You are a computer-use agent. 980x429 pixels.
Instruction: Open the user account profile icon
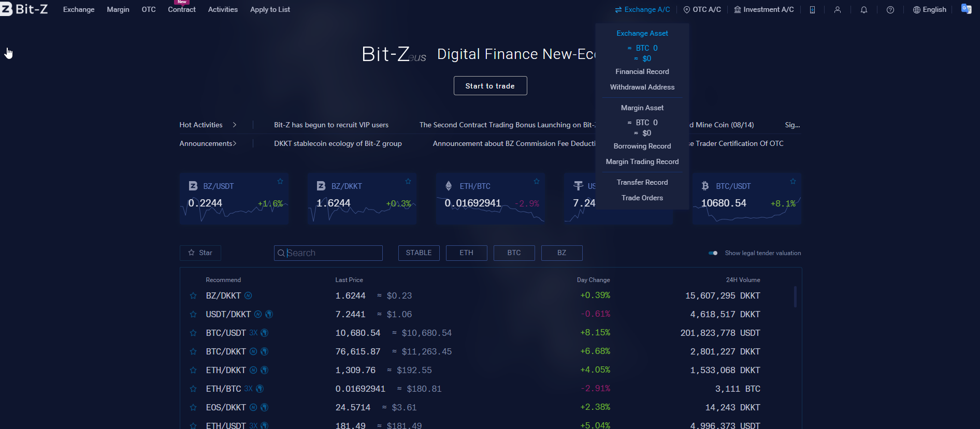coord(838,10)
